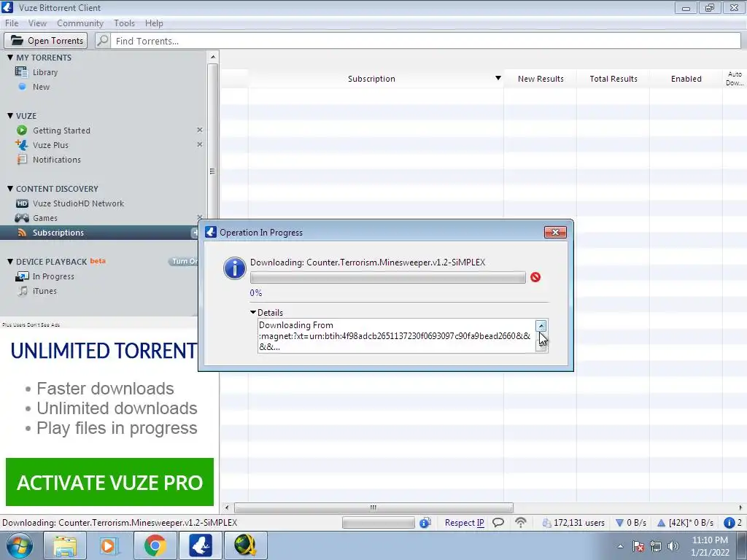Click the blue alerts info icon showing 2
Screen dimensions: 747x560
pyautogui.click(x=729, y=523)
